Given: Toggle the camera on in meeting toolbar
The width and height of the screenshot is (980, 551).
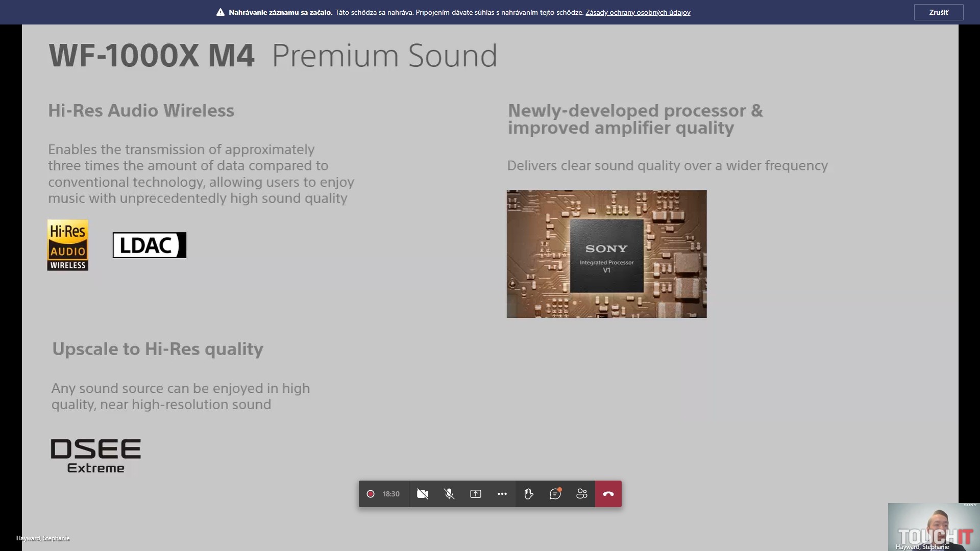Looking at the screenshot, I should [423, 494].
